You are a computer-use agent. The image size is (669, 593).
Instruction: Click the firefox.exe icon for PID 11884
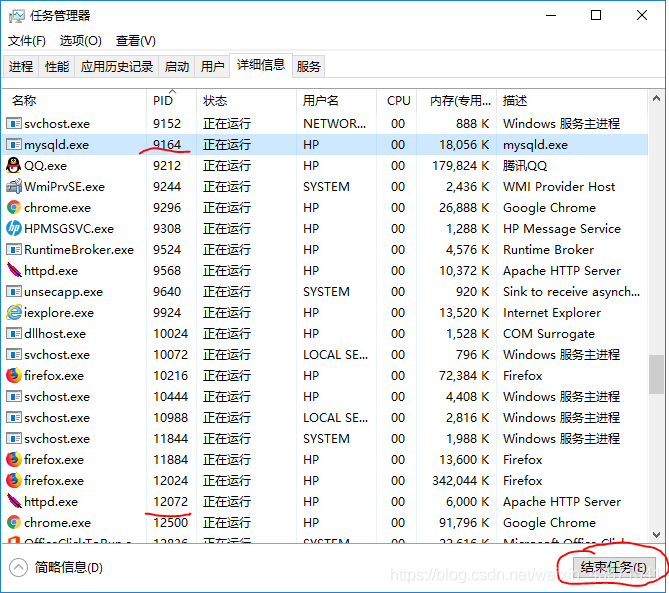pyautogui.click(x=14, y=459)
